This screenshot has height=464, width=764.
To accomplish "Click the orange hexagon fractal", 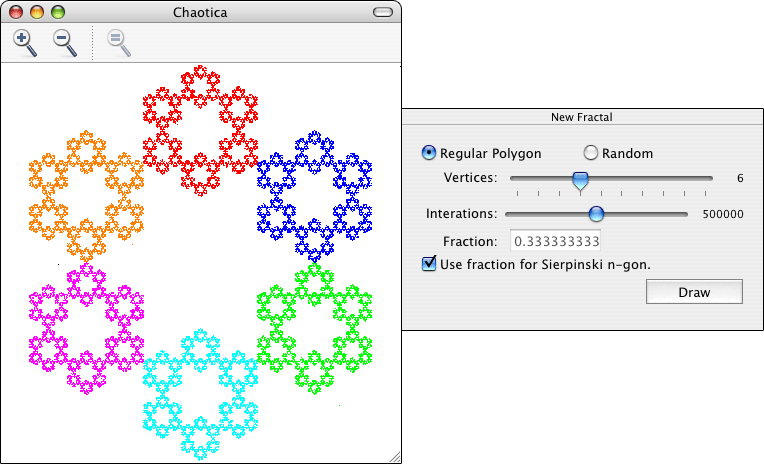I will coord(86,196).
